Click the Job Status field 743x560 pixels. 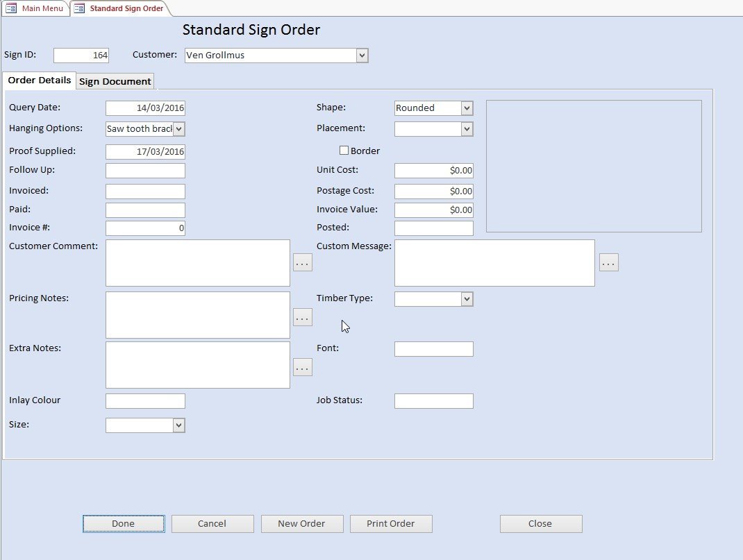(x=434, y=401)
